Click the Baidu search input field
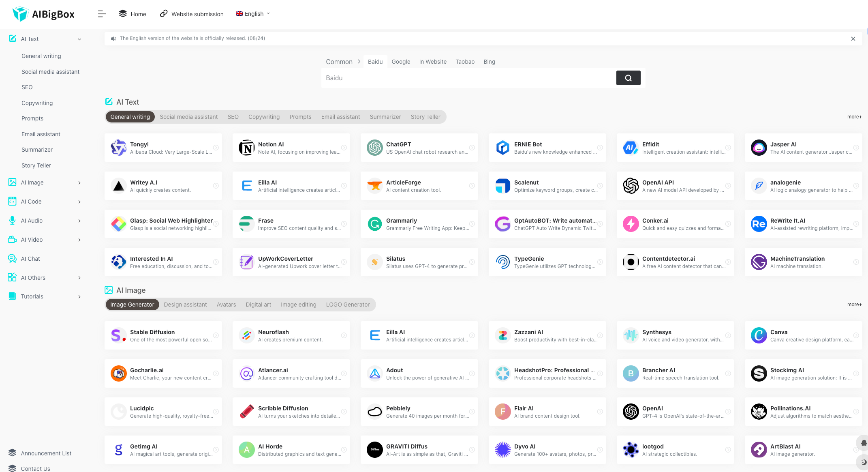This screenshot has width=868, height=472. (468, 78)
